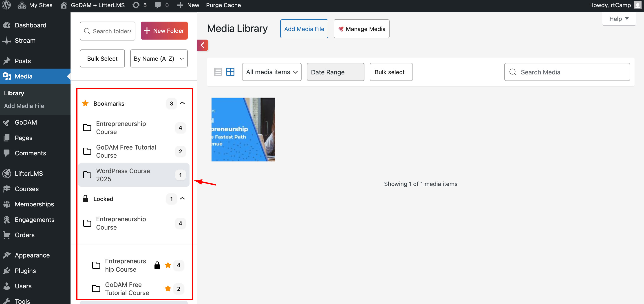Open the entrepreneurship media thumbnail
Screen dimensions: 644x304
[243, 130]
